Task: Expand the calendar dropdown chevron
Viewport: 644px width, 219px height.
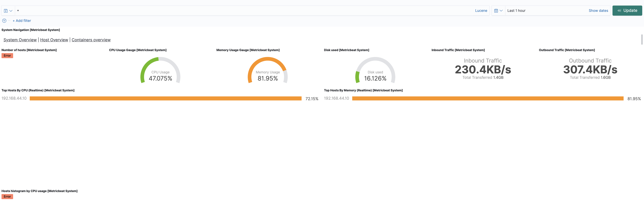Action: pos(501,11)
